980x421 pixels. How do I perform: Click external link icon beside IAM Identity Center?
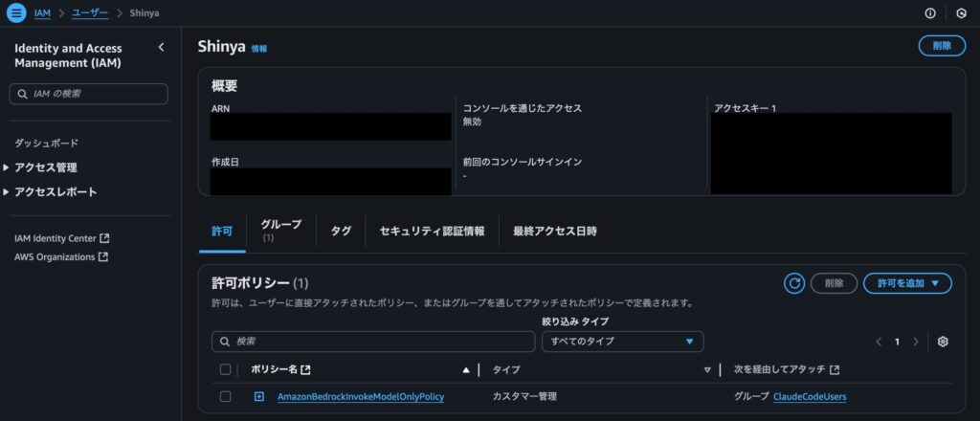click(105, 238)
